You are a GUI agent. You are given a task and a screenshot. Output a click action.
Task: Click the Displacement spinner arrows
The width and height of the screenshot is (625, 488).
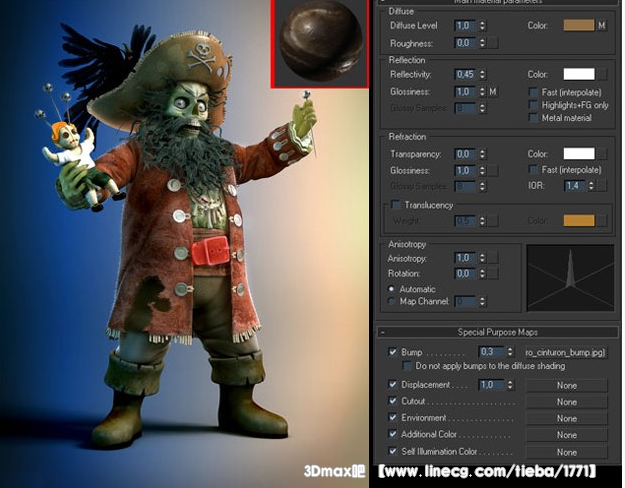coord(510,385)
